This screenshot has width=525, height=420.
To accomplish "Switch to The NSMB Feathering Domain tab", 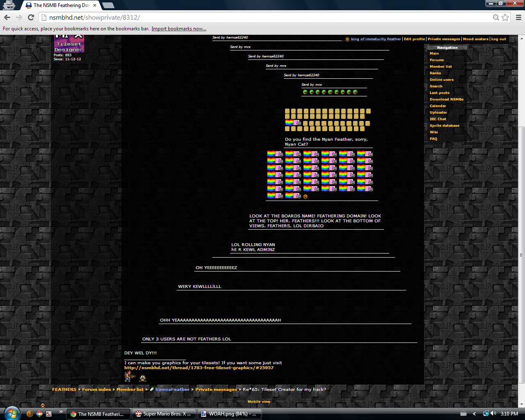I will coord(61,5).
